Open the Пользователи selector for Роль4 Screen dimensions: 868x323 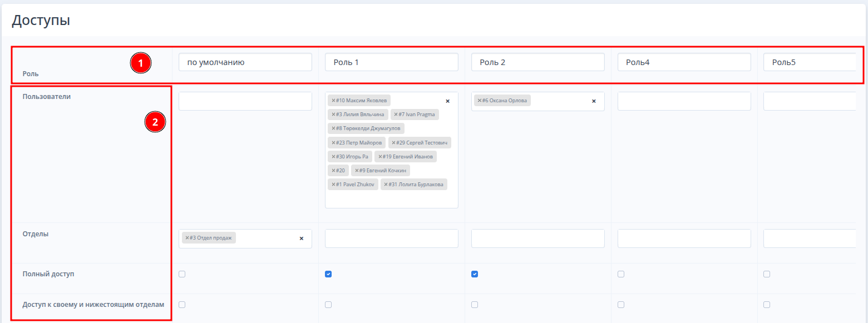pyautogui.click(x=684, y=101)
